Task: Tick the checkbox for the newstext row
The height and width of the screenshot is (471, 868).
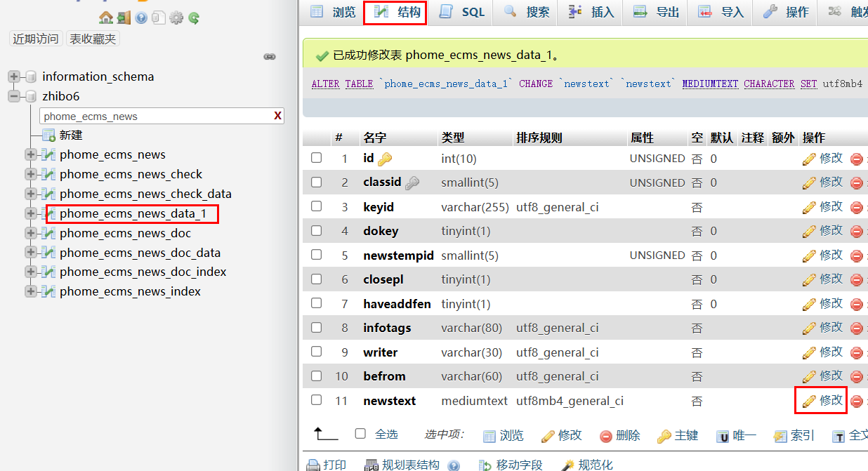Action: (x=317, y=400)
